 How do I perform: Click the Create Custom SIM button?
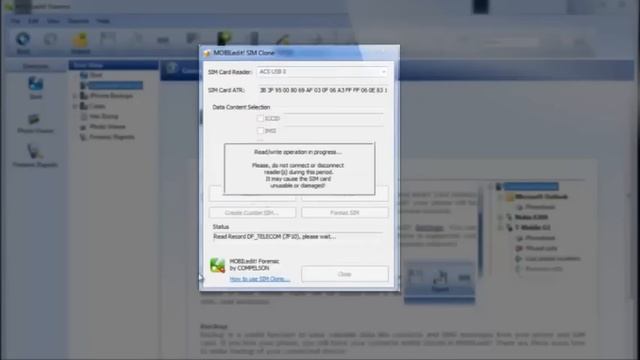pyautogui.click(x=252, y=213)
